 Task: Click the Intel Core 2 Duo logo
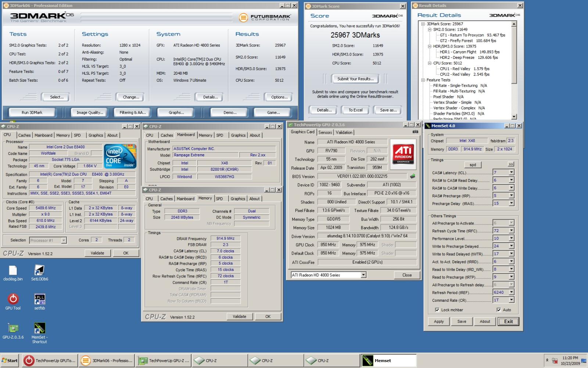click(x=121, y=156)
